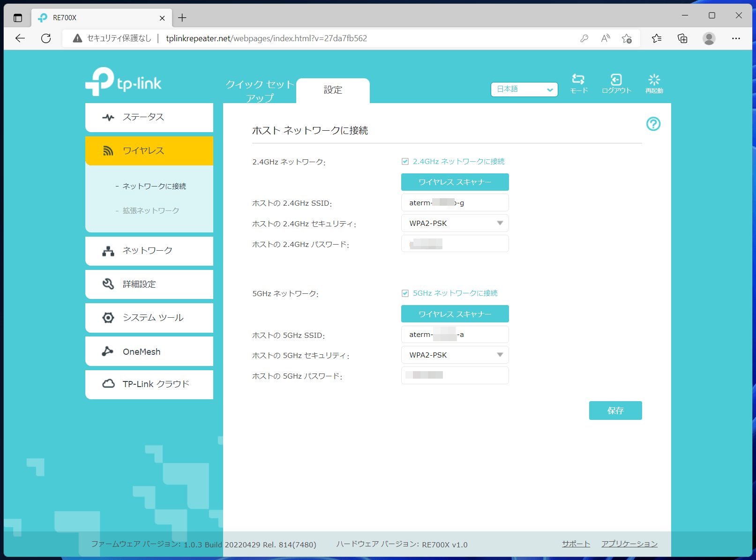Image resolution: width=756 pixels, height=560 pixels.
Task: Select the OneMesh sidebar menu
Action: [x=149, y=351]
